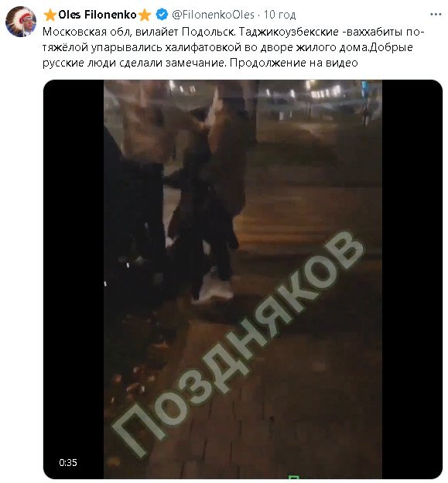Click the blue verified checkmark badge
Viewport: 448px width, 483px height.
click(x=162, y=15)
